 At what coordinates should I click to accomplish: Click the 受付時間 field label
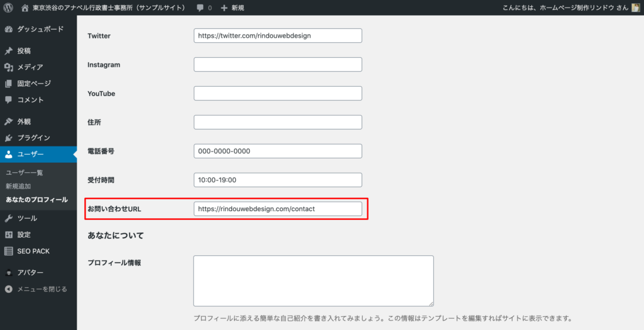(x=101, y=180)
